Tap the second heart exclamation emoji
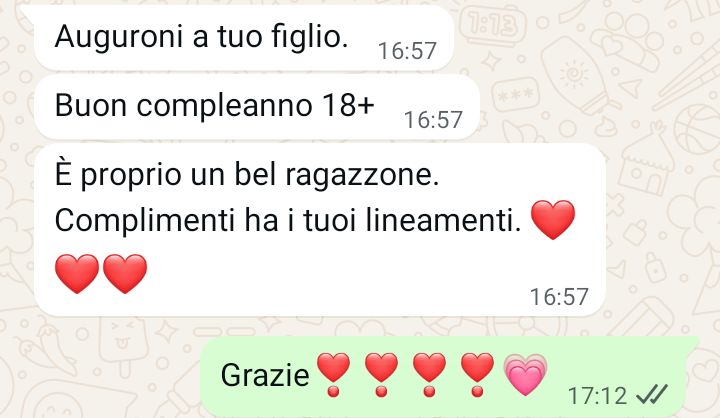The image size is (720, 418). [x=381, y=375]
